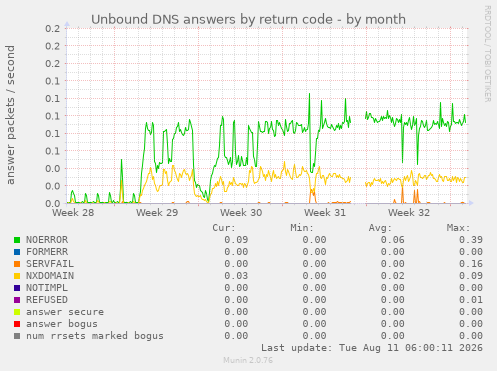Viewport: 497px width, 371px height.
Task: Select the answer secure legend label
Action: coord(65,312)
